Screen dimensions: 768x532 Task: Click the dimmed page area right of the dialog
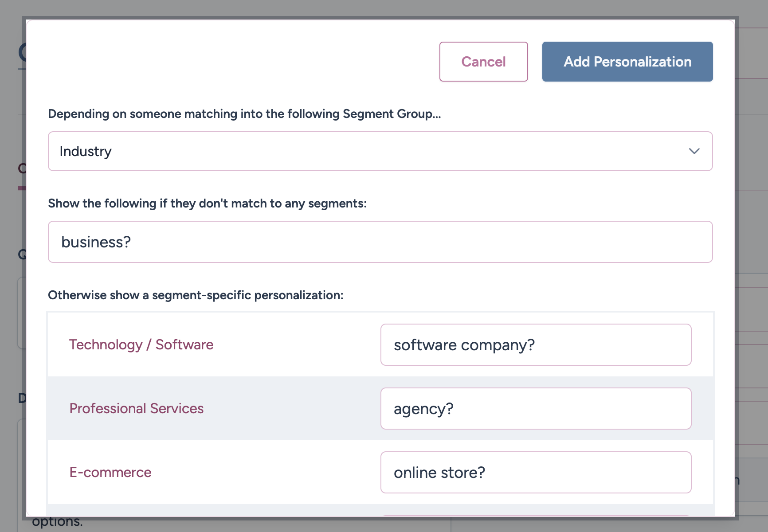(753, 222)
